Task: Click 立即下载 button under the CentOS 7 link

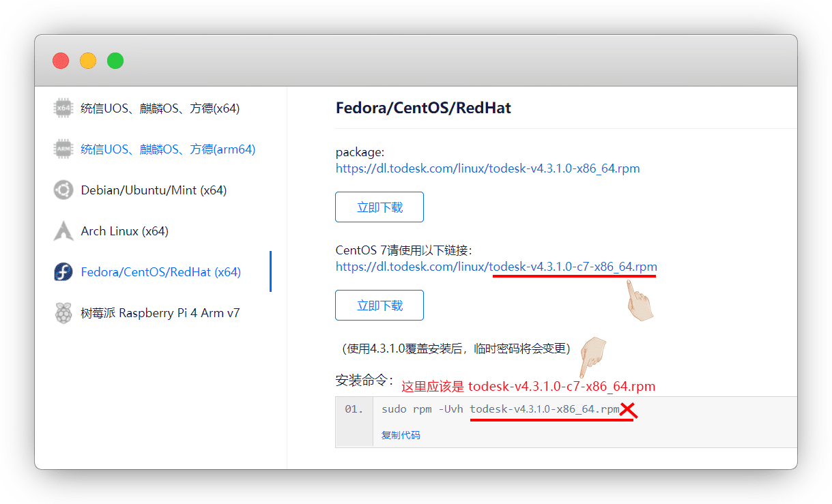Action: pyautogui.click(x=379, y=306)
